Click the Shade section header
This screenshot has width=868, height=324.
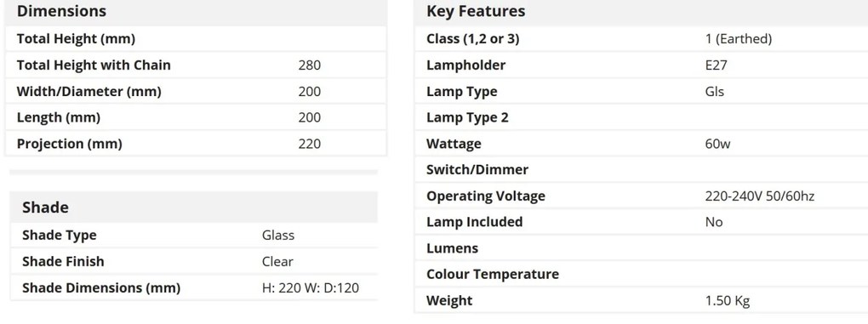click(x=45, y=207)
